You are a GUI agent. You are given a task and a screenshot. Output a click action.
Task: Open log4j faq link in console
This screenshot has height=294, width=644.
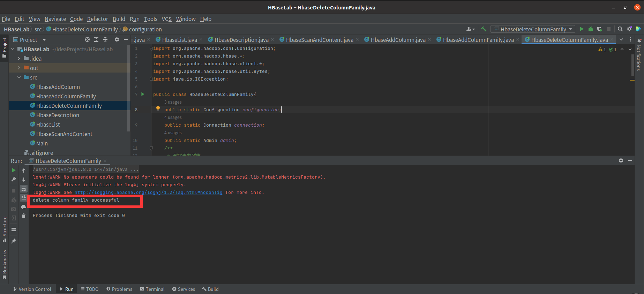coord(148,193)
